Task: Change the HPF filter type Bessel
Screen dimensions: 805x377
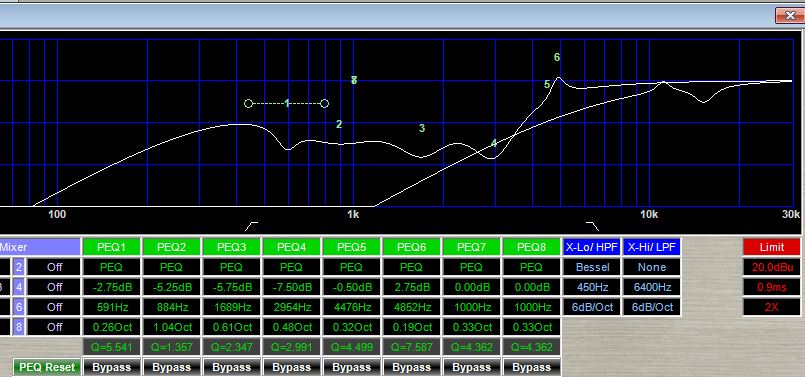Action: [x=591, y=267]
